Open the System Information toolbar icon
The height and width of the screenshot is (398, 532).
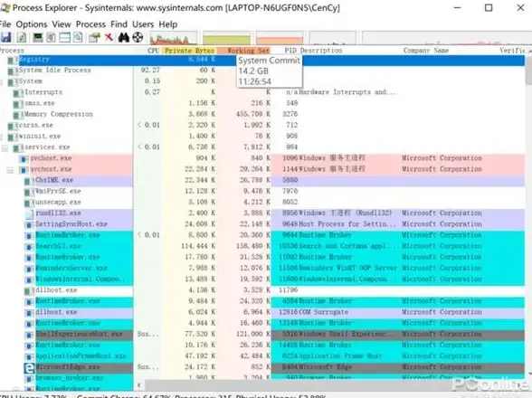tap(38, 37)
